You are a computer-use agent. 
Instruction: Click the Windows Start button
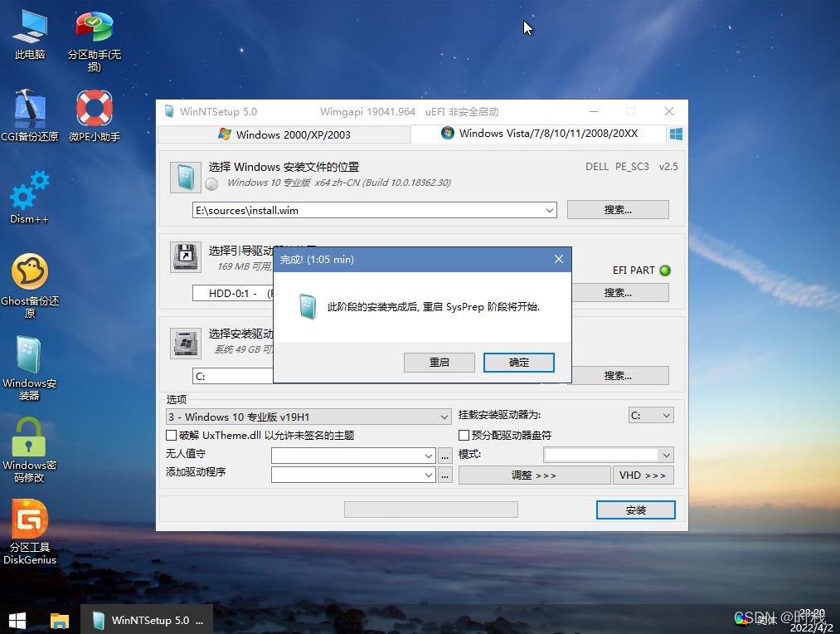(x=17, y=620)
